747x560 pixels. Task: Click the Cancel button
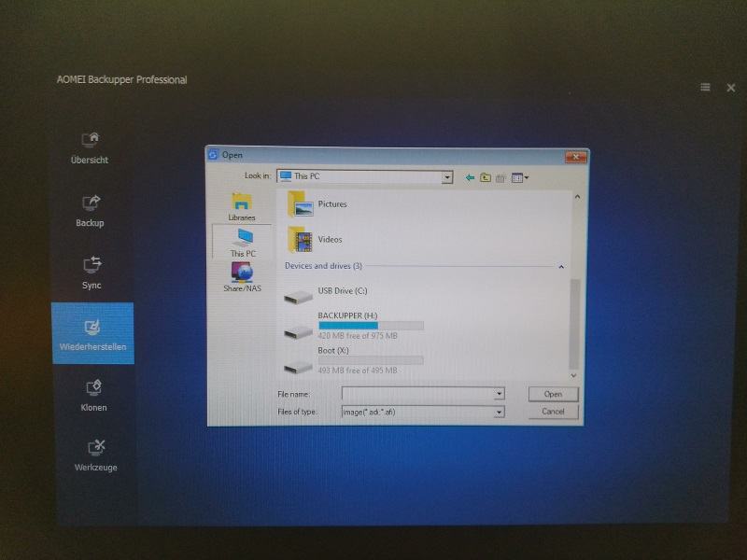click(x=553, y=412)
